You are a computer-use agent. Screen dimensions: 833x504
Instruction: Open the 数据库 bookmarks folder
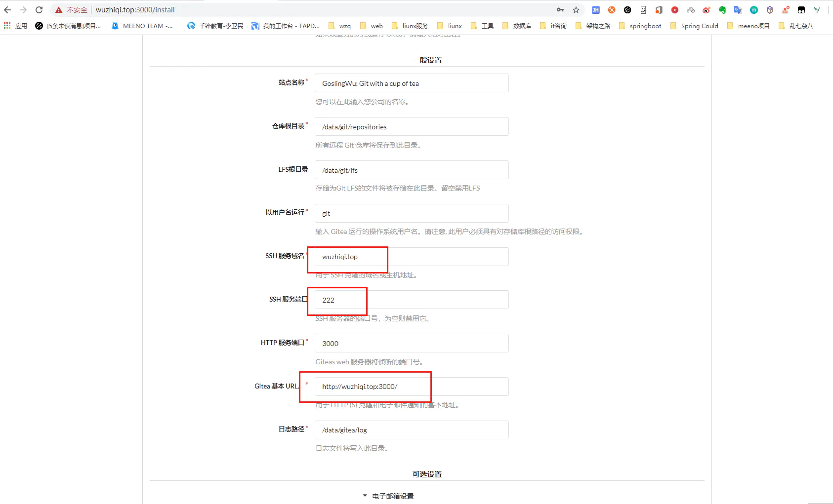[517, 26]
